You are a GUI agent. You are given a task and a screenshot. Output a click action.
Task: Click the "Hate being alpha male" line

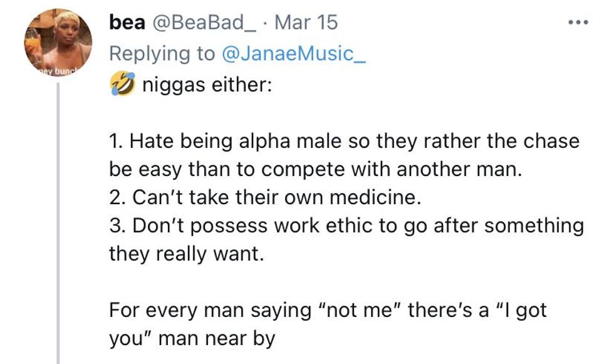(345, 141)
